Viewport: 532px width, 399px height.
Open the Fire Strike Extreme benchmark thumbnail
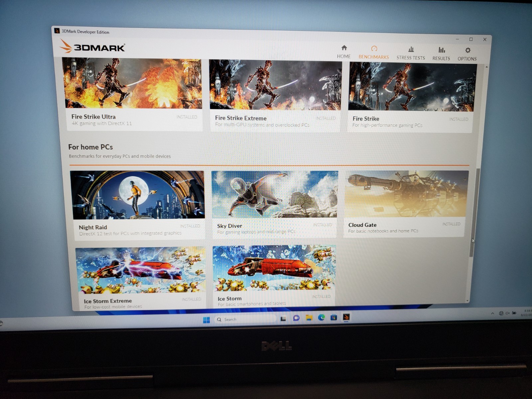[x=275, y=85]
